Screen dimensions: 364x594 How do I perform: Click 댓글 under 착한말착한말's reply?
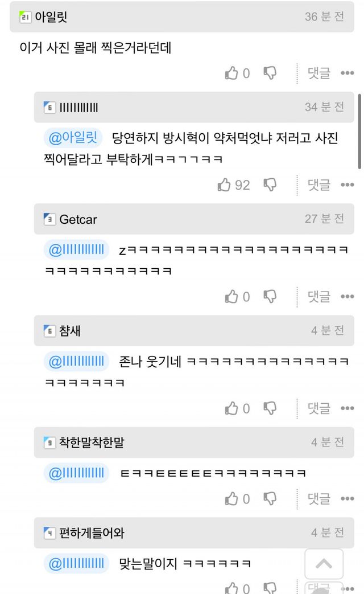(319, 498)
